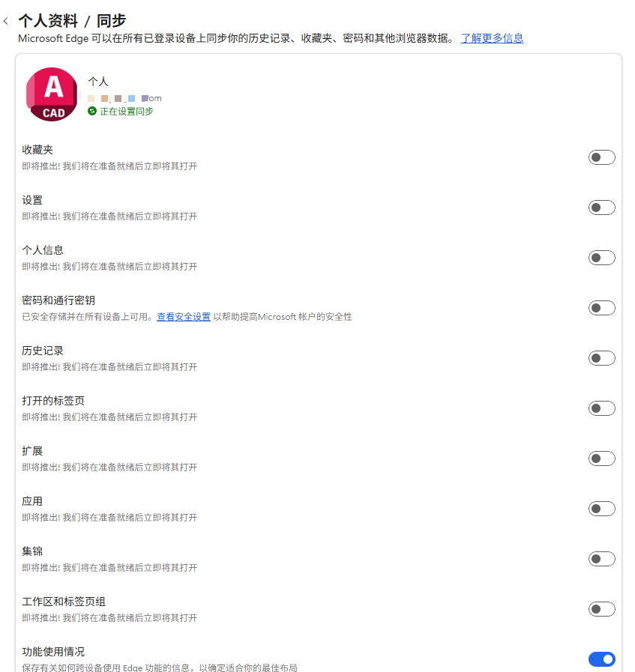Turn on 个人信息 syncing
Viewport: 635px width, 672px height.
pyautogui.click(x=601, y=257)
